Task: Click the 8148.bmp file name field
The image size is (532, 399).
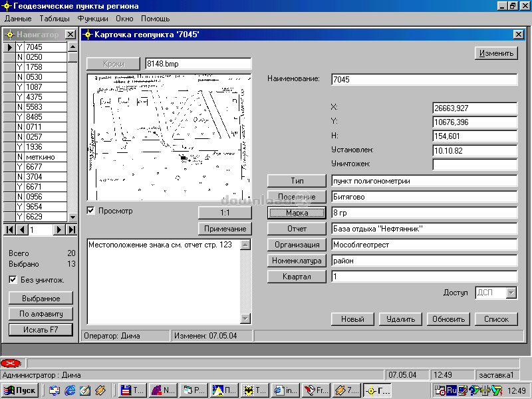Action: (x=198, y=64)
